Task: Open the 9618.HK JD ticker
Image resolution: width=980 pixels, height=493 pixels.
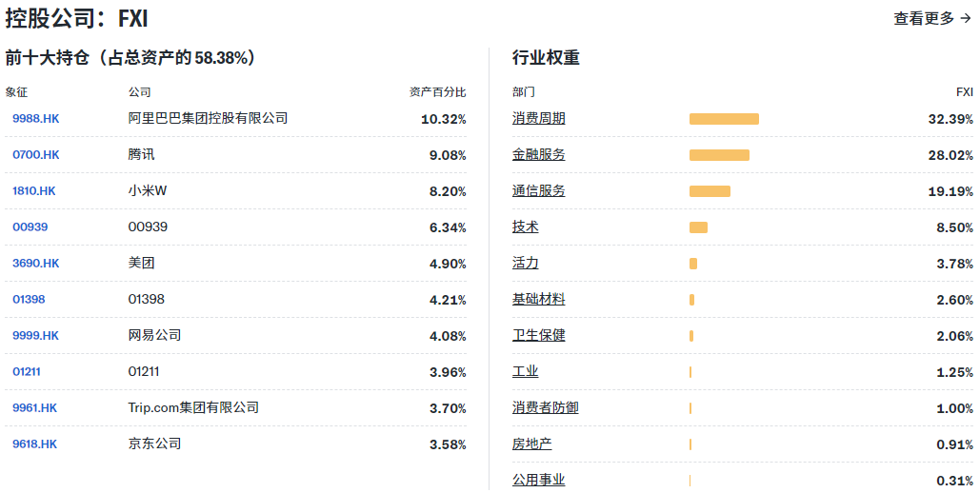Action: 34,444
